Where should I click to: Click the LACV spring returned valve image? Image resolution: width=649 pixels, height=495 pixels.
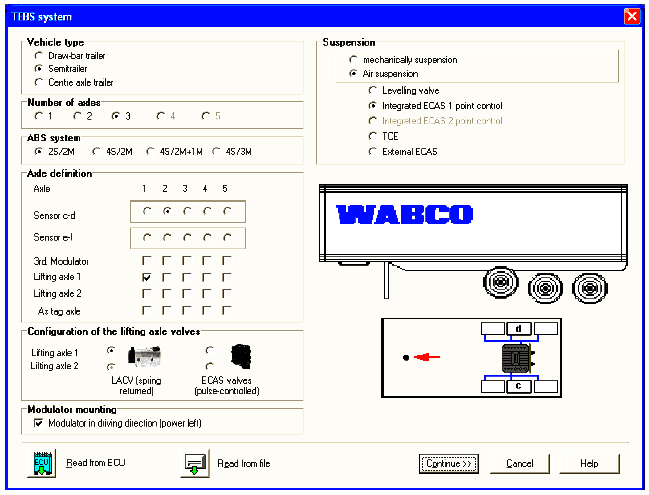click(144, 356)
